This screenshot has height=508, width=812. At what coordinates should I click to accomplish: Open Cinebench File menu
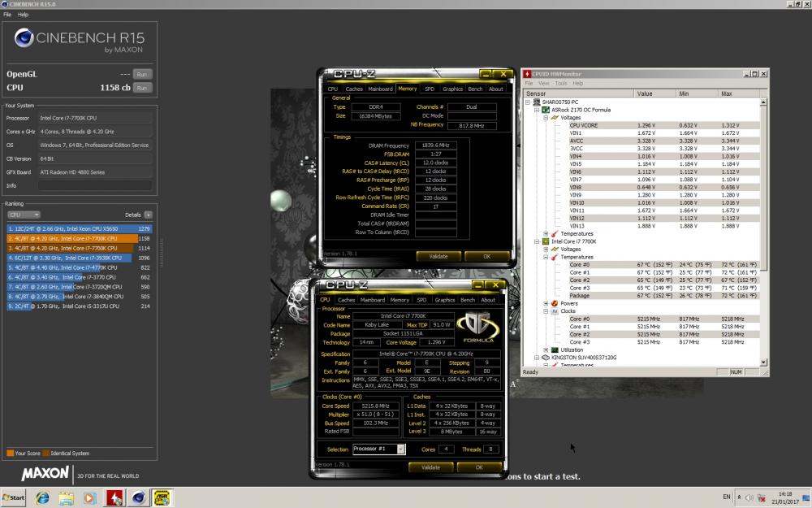point(7,15)
